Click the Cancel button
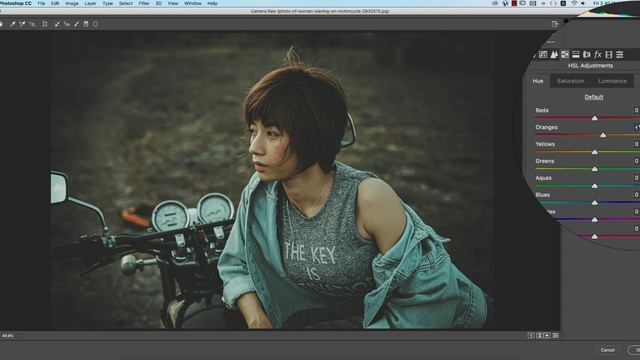This screenshot has width=640, height=360. [x=608, y=350]
